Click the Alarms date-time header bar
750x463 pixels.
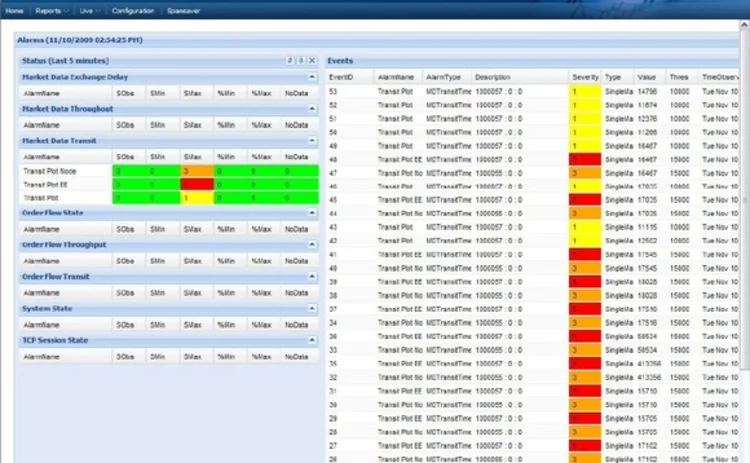(377, 40)
